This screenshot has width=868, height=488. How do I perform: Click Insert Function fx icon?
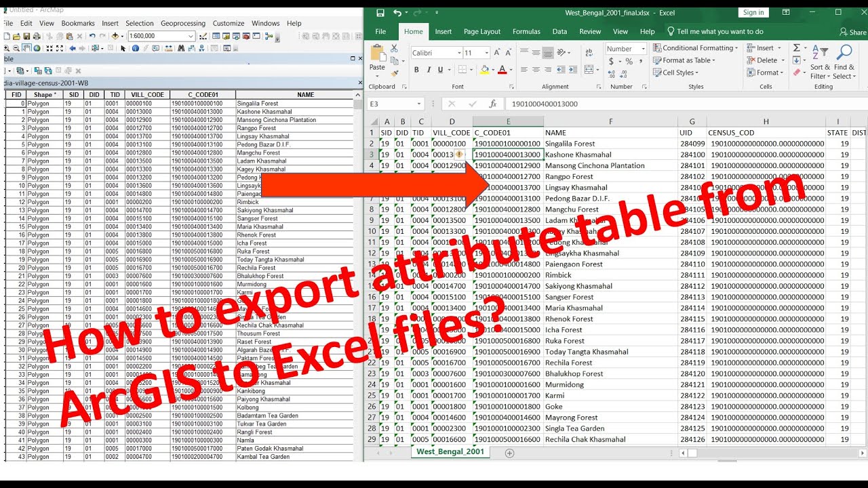pyautogui.click(x=493, y=104)
